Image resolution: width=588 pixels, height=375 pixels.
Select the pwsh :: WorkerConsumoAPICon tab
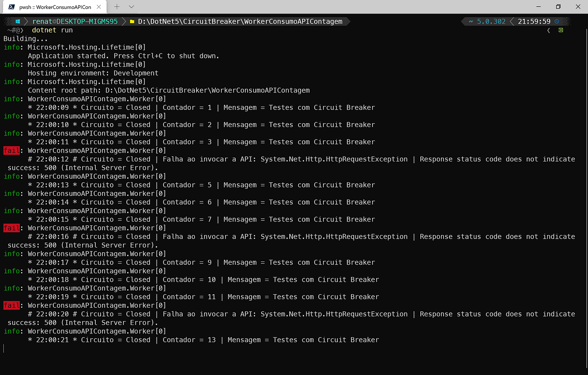(55, 7)
